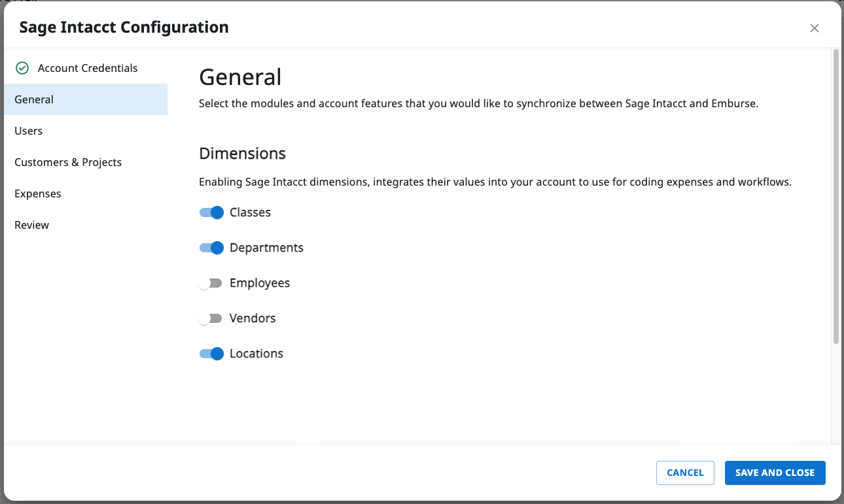This screenshot has height=504, width=844.
Task: Enable the Employees dimension toggle
Action: 211,283
